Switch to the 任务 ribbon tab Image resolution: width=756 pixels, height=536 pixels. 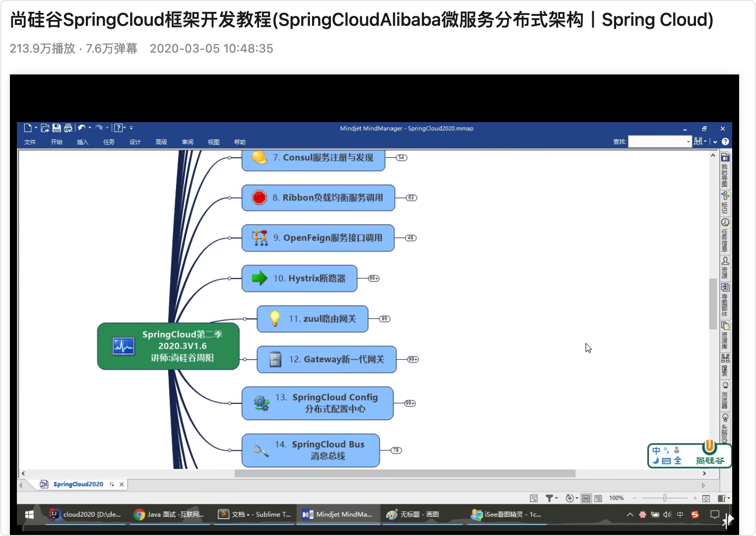click(109, 142)
